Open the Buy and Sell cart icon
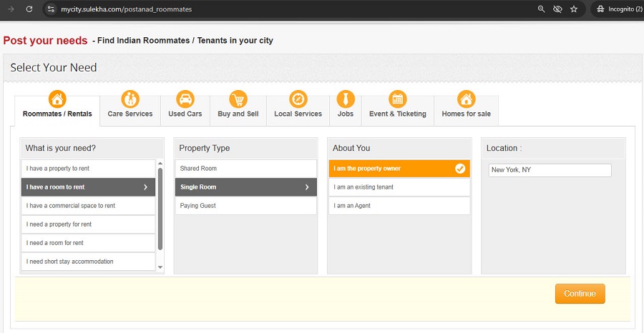Image resolution: width=644 pixels, height=333 pixels. click(238, 99)
